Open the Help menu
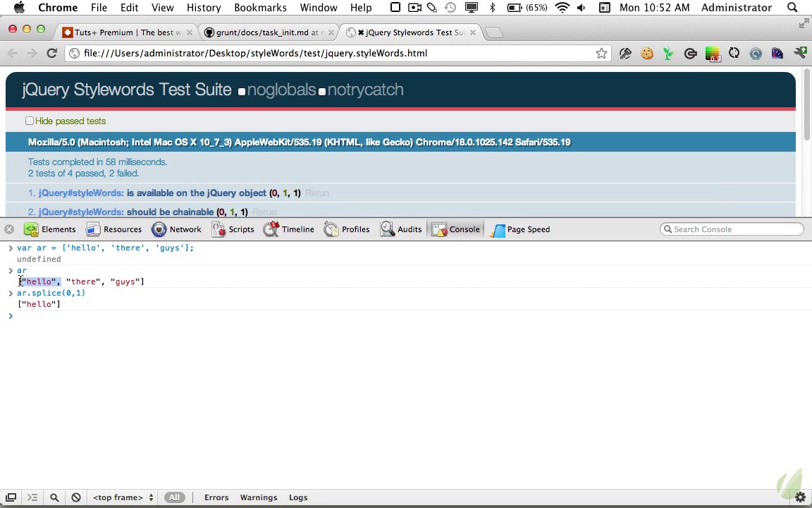Viewport: 812px width, 508px height. [361, 7]
